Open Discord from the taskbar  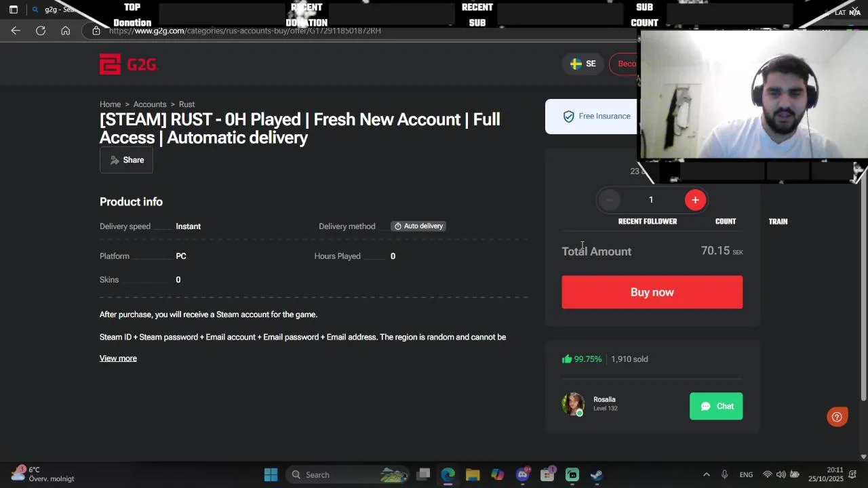pos(523,474)
